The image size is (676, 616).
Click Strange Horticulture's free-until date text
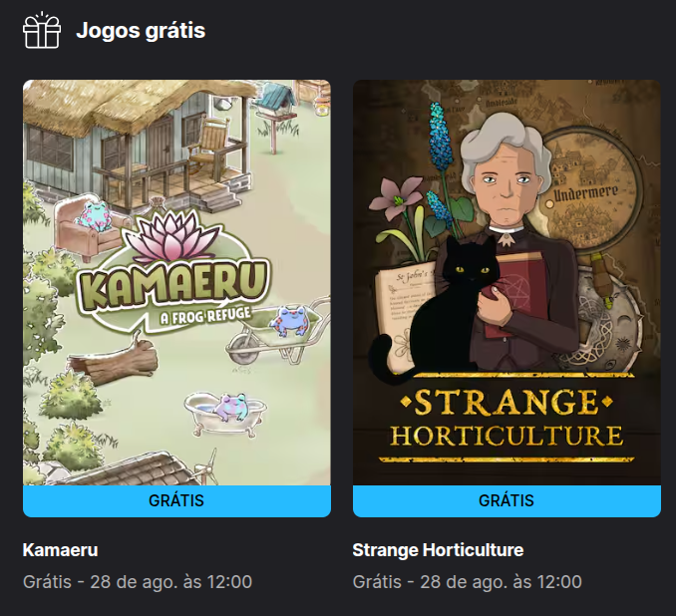point(468,582)
